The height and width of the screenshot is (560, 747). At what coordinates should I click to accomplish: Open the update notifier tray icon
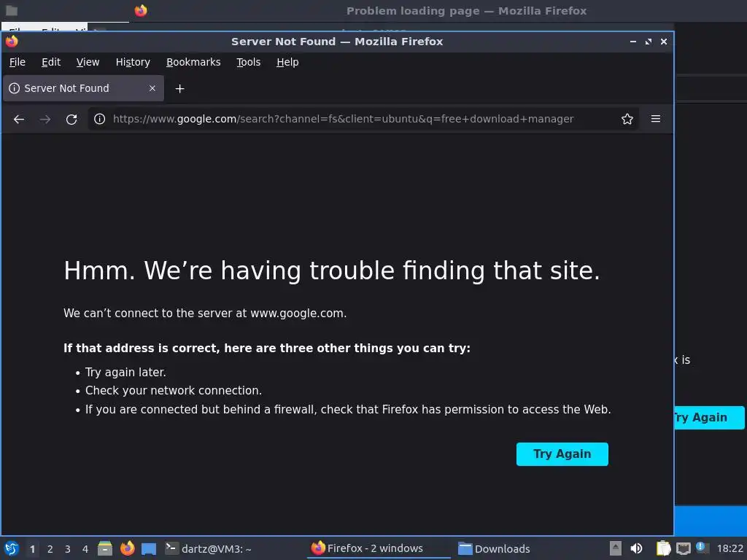(701, 547)
